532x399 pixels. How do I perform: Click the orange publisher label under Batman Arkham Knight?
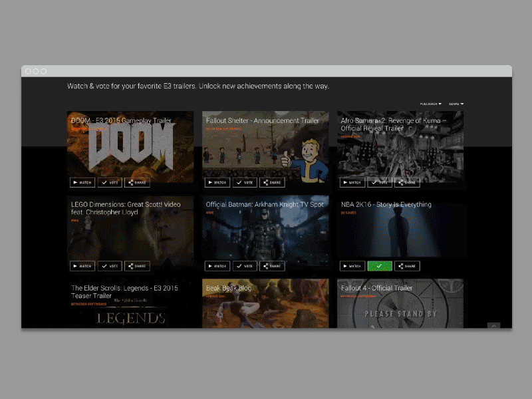(x=209, y=213)
